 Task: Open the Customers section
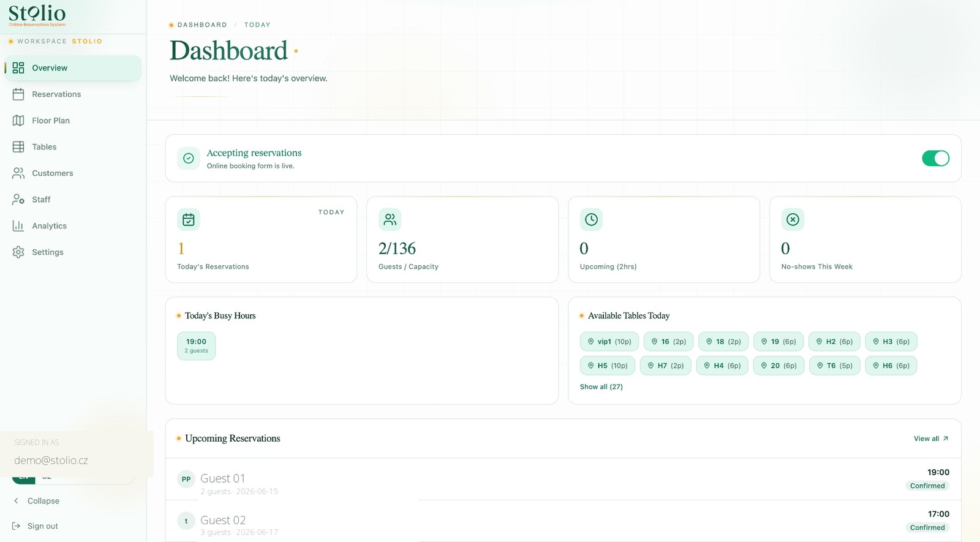coord(73,173)
